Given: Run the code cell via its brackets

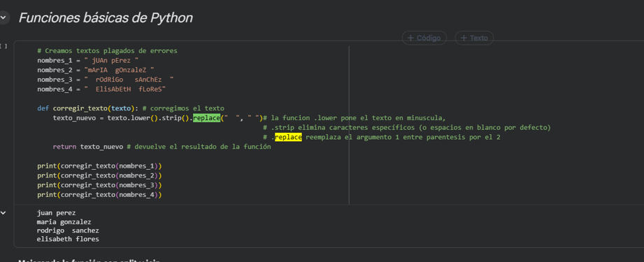Looking at the screenshot, I should [x=3, y=46].
